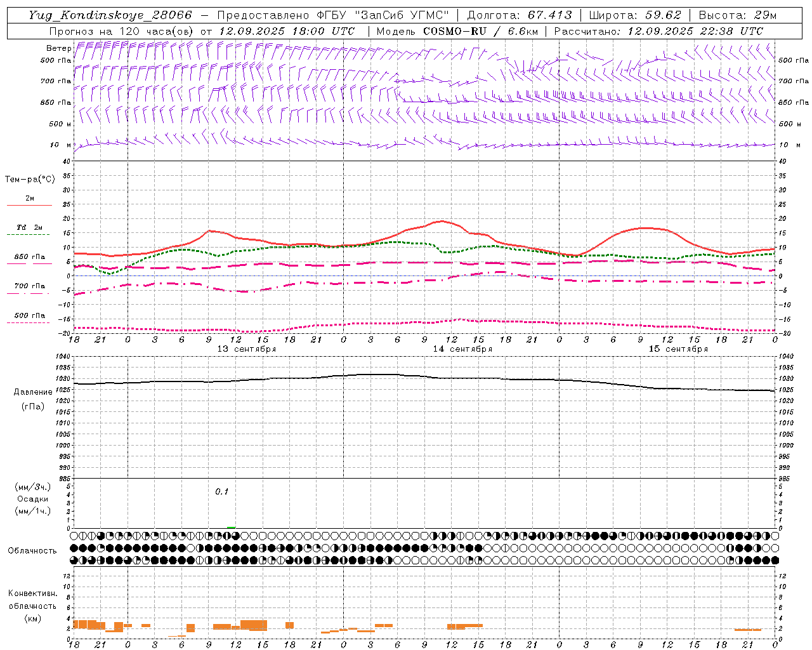Click the 13 сентября date label
The image size is (812, 650).
tap(247, 349)
